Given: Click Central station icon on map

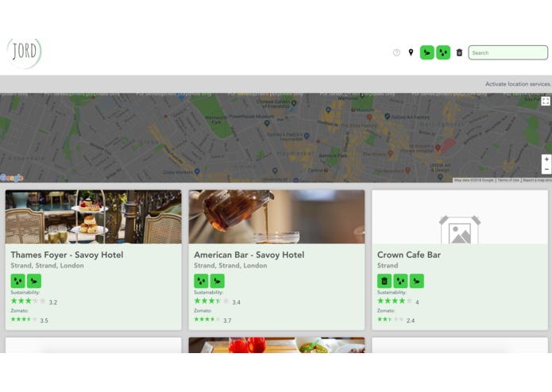Looking at the screenshot, I should point(326,170).
